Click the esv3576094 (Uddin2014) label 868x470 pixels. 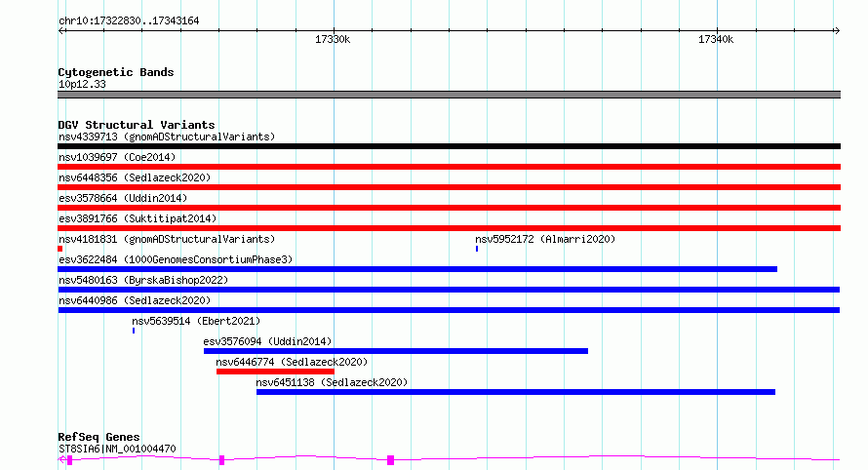267,341
